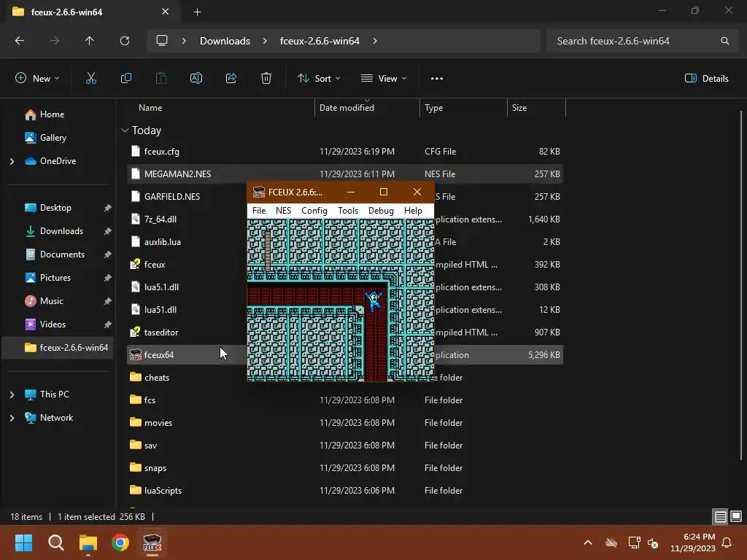The image size is (747, 560).
Task: Click taskbar Search magnifier
Action: point(55,542)
